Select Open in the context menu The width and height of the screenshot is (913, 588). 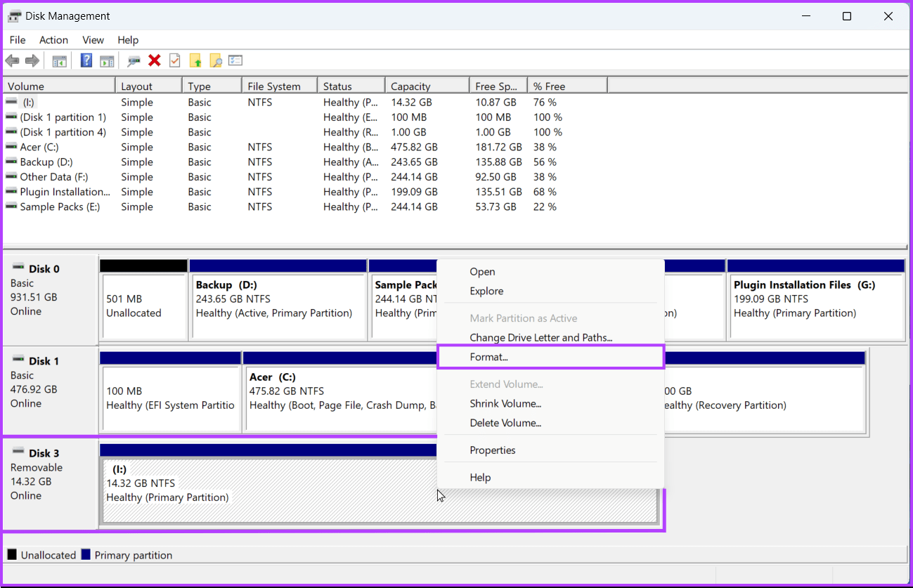pos(550,272)
